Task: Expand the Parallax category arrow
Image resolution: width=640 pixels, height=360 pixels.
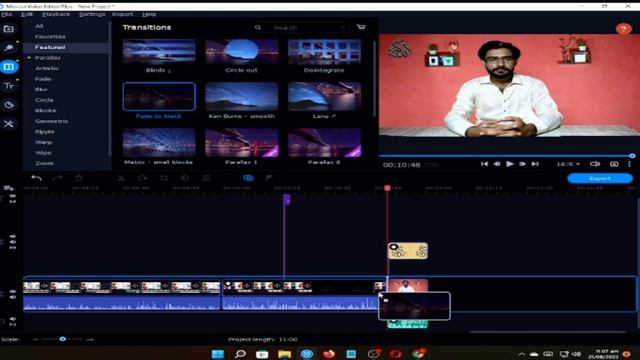Action: click(29, 58)
